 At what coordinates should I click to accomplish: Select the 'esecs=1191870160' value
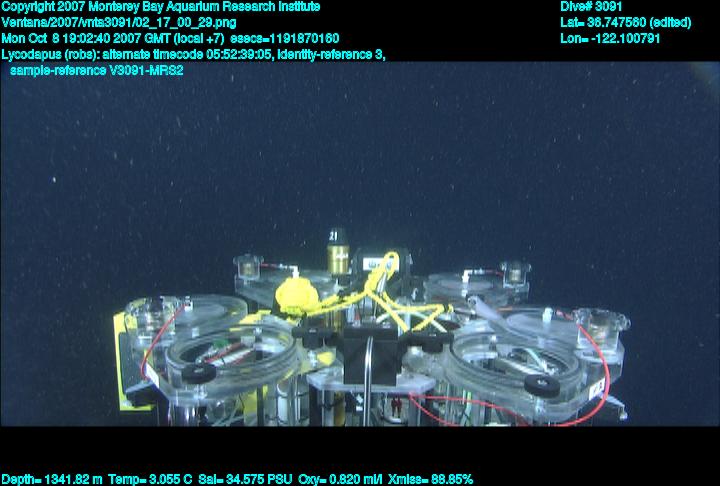pyautogui.click(x=285, y=38)
